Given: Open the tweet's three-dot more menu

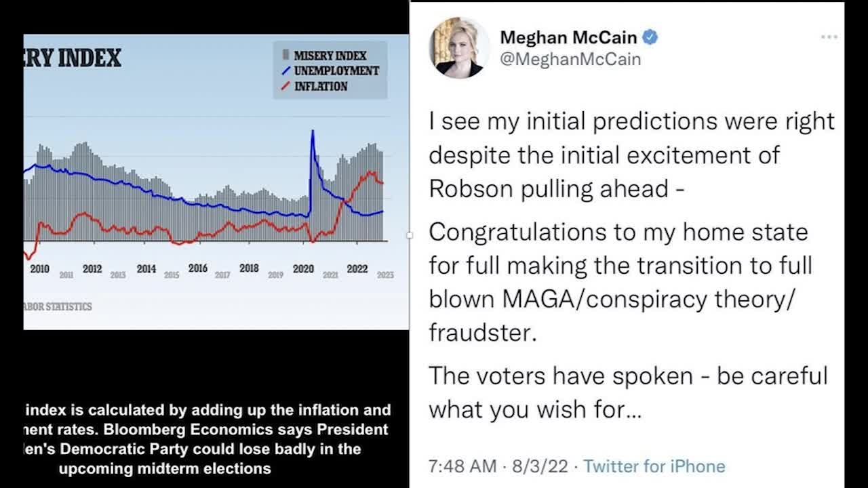Looking at the screenshot, I should pyautogui.click(x=829, y=37).
